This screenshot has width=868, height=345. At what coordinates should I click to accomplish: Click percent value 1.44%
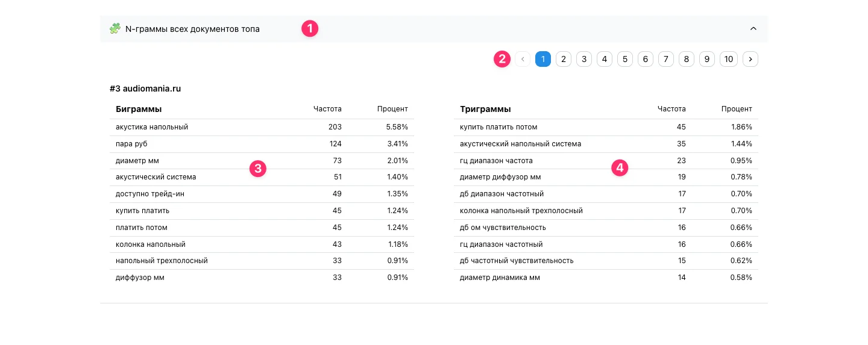point(741,144)
